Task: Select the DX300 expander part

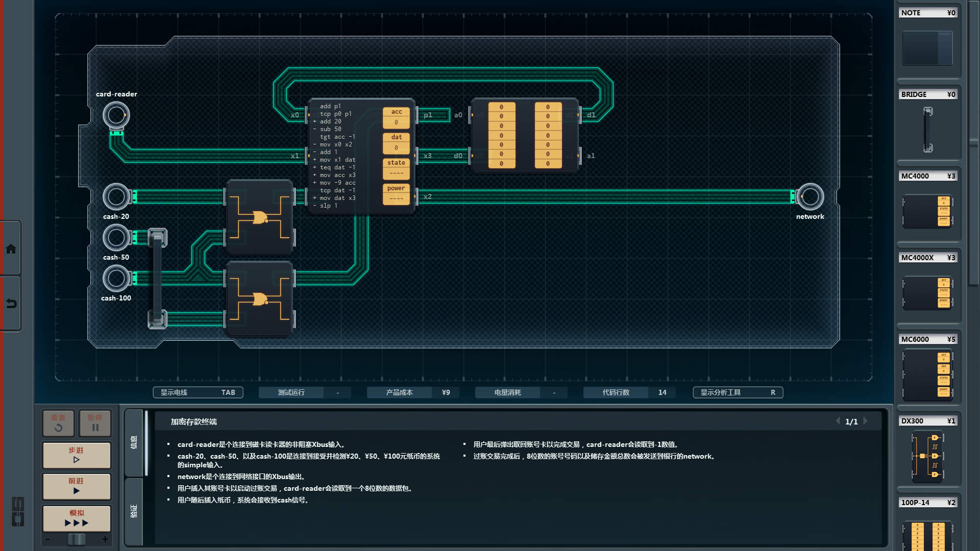Action: (927, 456)
